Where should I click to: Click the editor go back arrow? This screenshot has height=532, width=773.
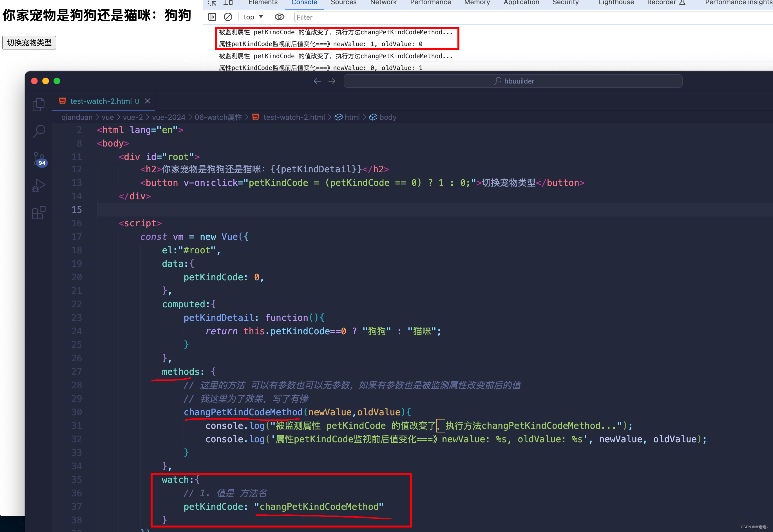point(317,81)
